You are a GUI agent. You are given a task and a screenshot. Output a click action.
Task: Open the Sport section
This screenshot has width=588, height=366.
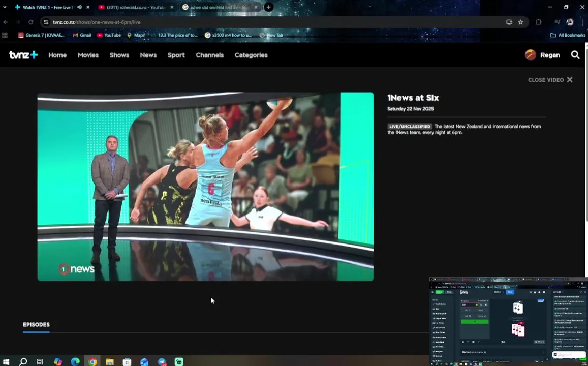(x=176, y=55)
